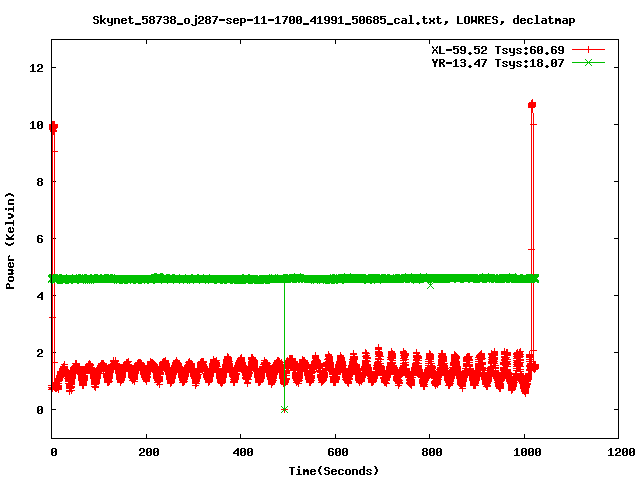640x480 pixels.
Task: Click the green outlier marker near 800 seconds
Action: click(x=430, y=286)
